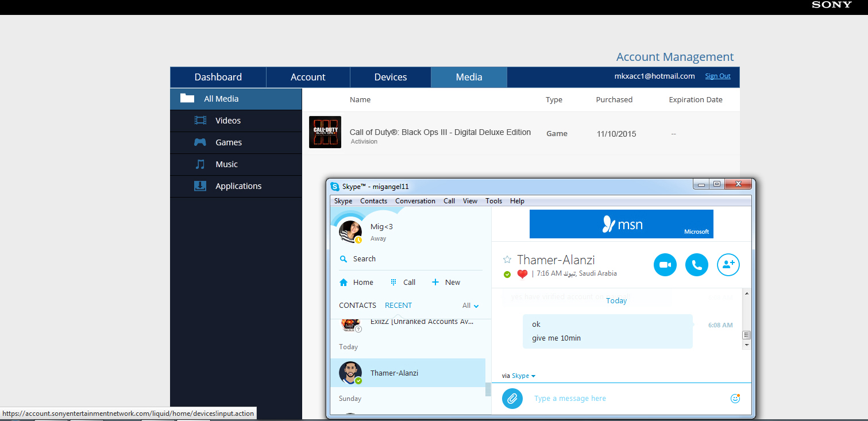Image resolution: width=868 pixels, height=421 pixels.
Task: Switch to the CONTACTS list tab
Action: coord(357,306)
